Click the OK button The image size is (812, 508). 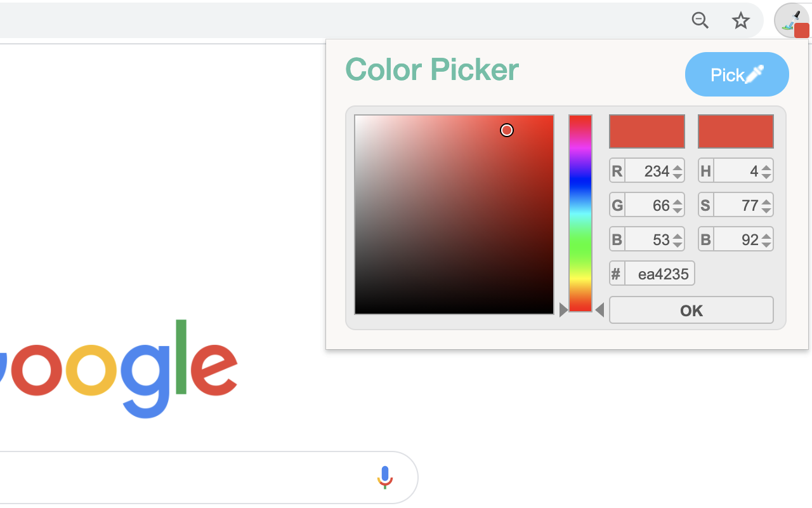(691, 310)
